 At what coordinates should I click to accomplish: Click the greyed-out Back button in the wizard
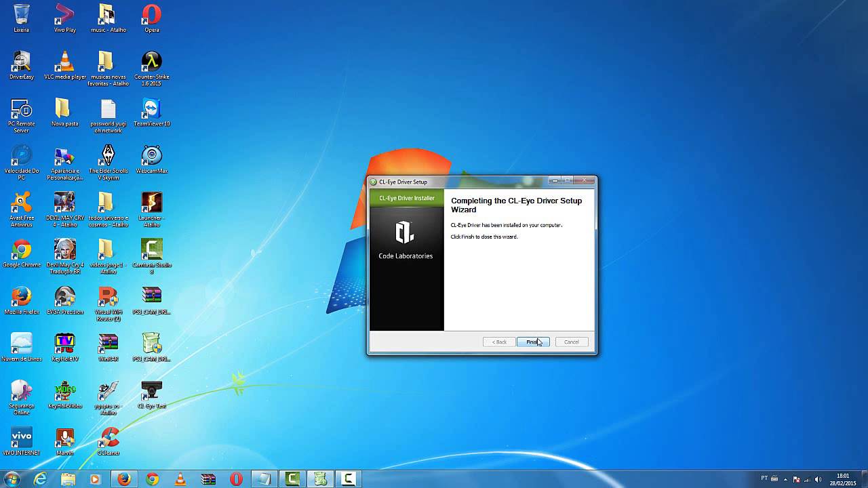[499, 342]
